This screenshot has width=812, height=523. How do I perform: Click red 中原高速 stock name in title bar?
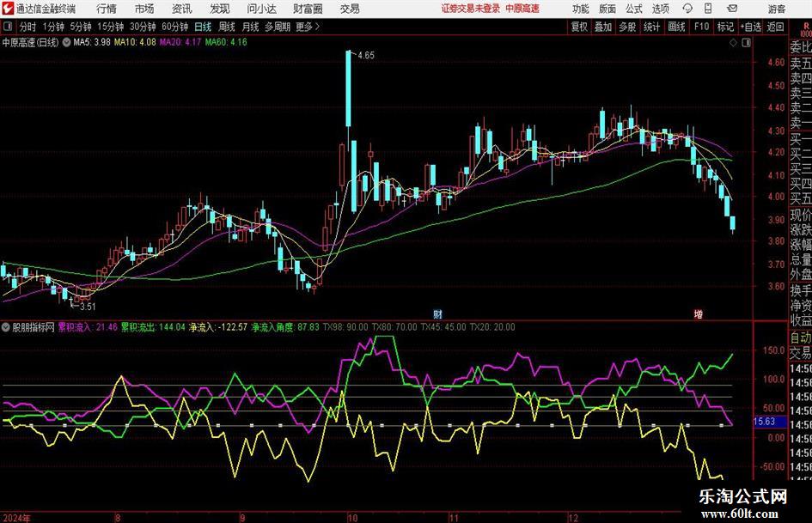click(x=522, y=9)
